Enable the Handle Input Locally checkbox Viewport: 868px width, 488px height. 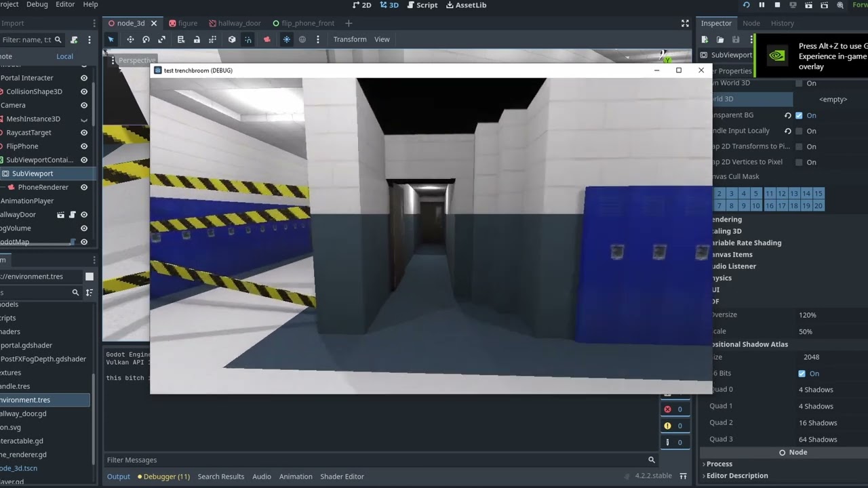[799, 131]
